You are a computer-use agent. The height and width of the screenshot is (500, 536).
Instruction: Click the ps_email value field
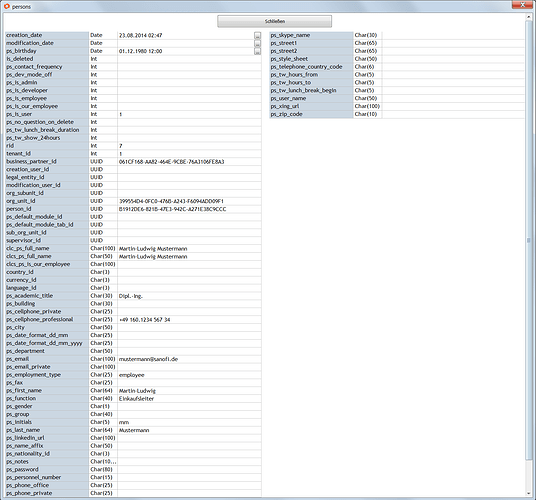point(189,359)
